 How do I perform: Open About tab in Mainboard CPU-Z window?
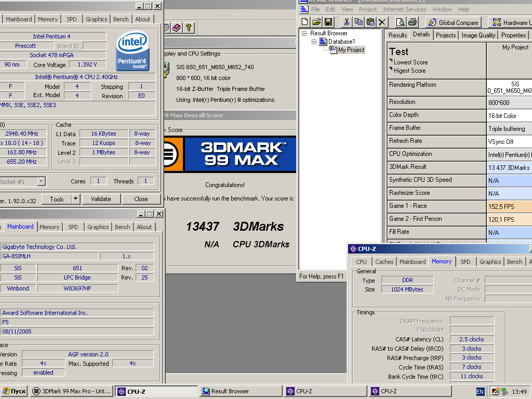tap(144, 227)
